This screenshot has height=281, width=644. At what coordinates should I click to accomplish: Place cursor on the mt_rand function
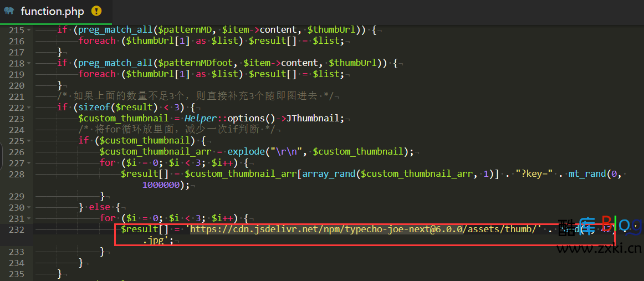(586, 174)
